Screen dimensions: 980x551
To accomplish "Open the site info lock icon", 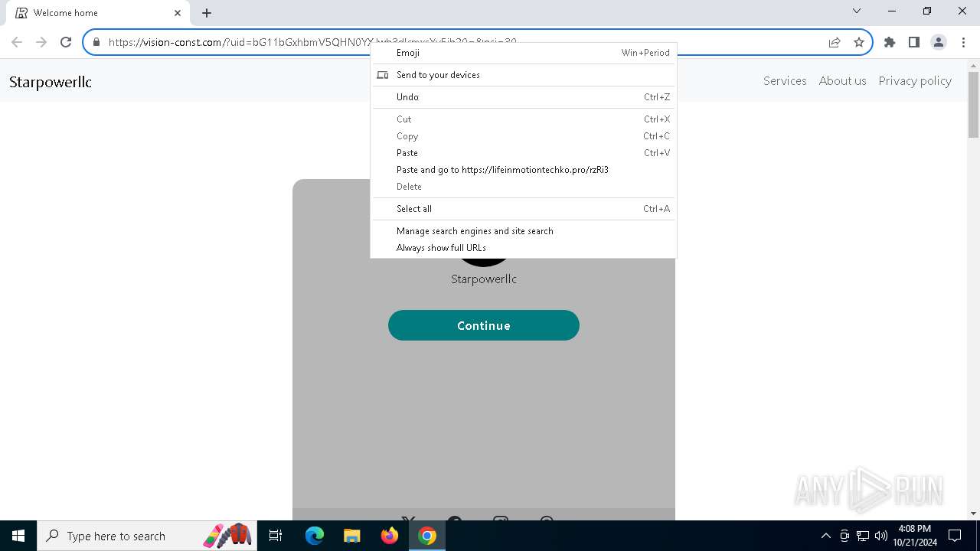I will [96, 42].
